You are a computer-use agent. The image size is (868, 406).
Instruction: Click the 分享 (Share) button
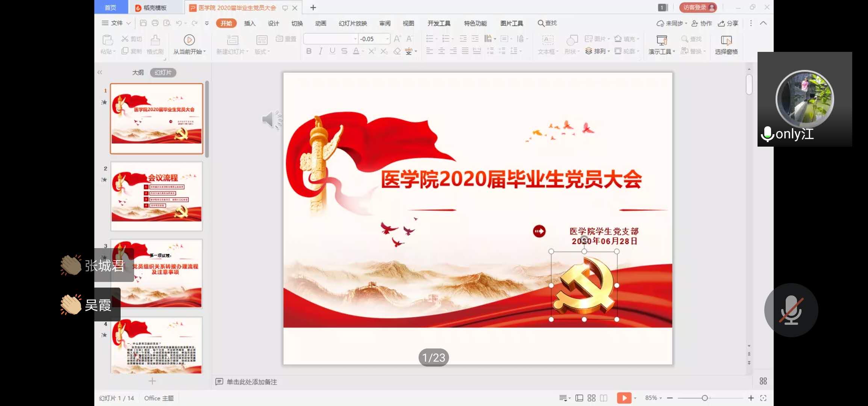(728, 23)
